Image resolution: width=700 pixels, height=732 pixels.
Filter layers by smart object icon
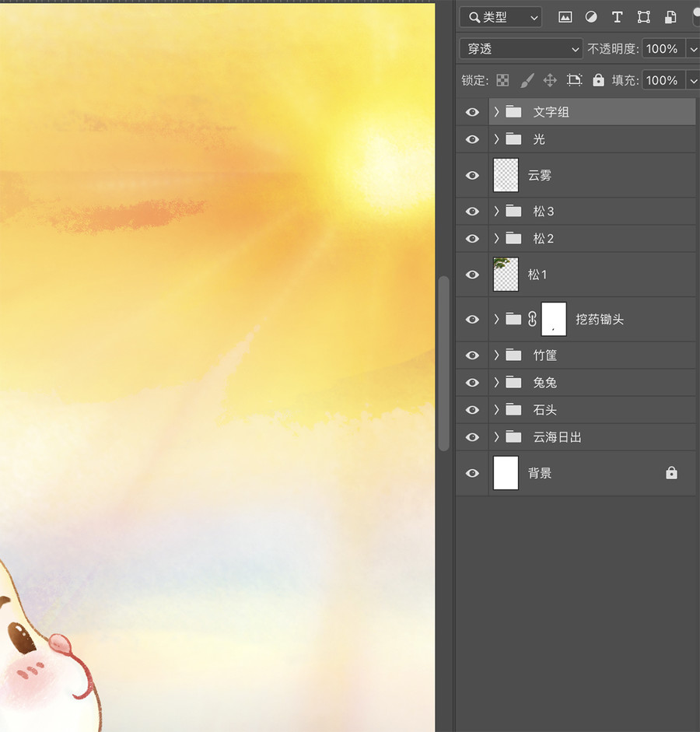point(670,18)
